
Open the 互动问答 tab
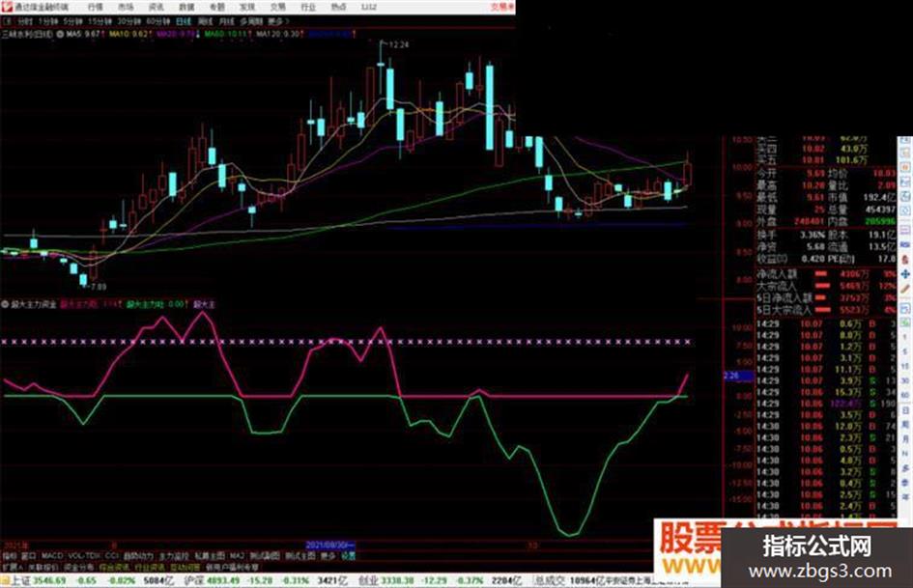[185, 567]
